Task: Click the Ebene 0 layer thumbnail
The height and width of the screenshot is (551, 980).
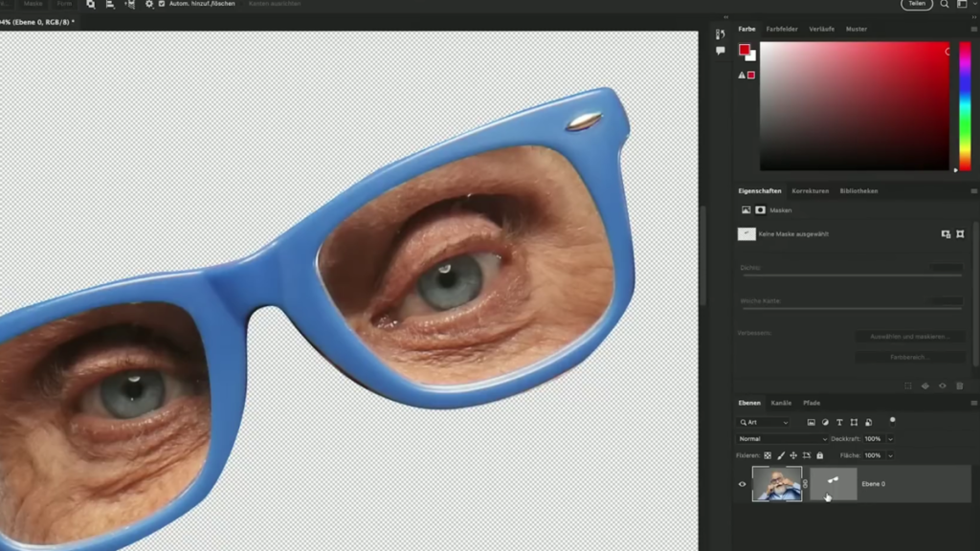Action: 777,483
